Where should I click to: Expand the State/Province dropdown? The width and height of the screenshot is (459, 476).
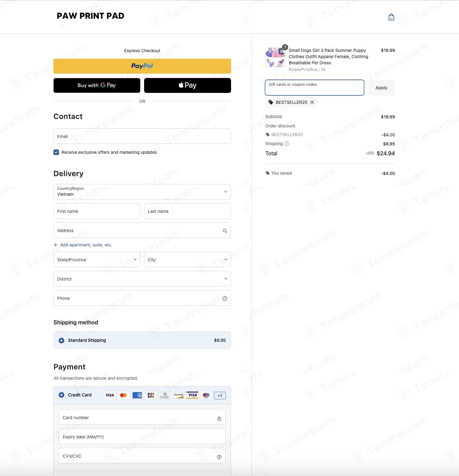point(97,259)
